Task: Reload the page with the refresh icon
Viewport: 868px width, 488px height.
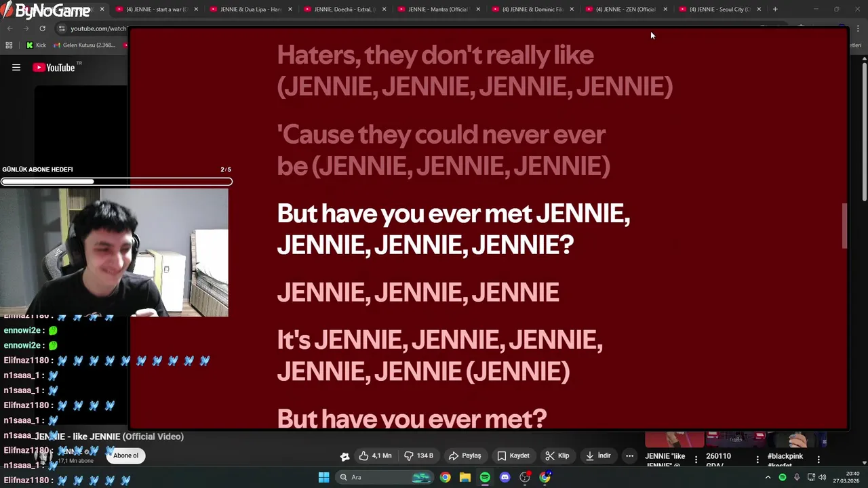Action: [x=42, y=28]
